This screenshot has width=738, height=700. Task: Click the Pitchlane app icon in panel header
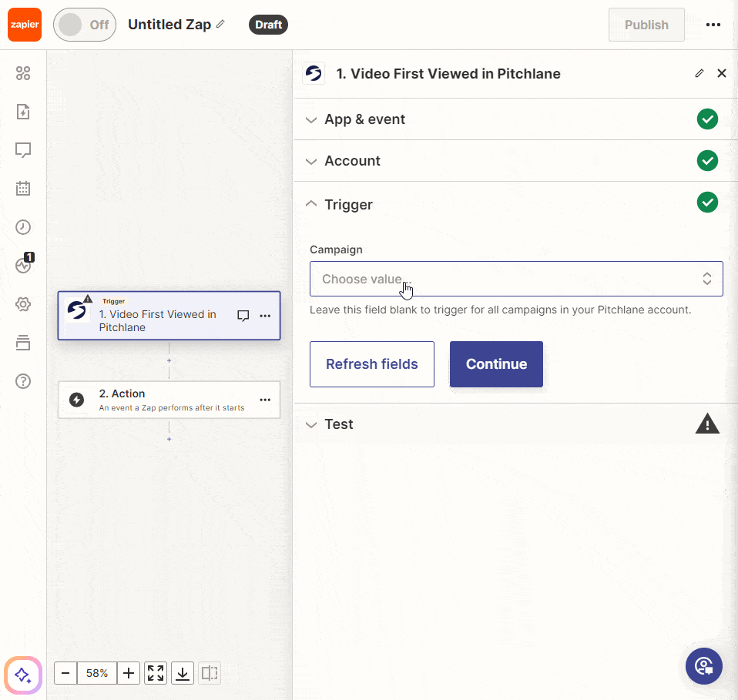[314, 73]
